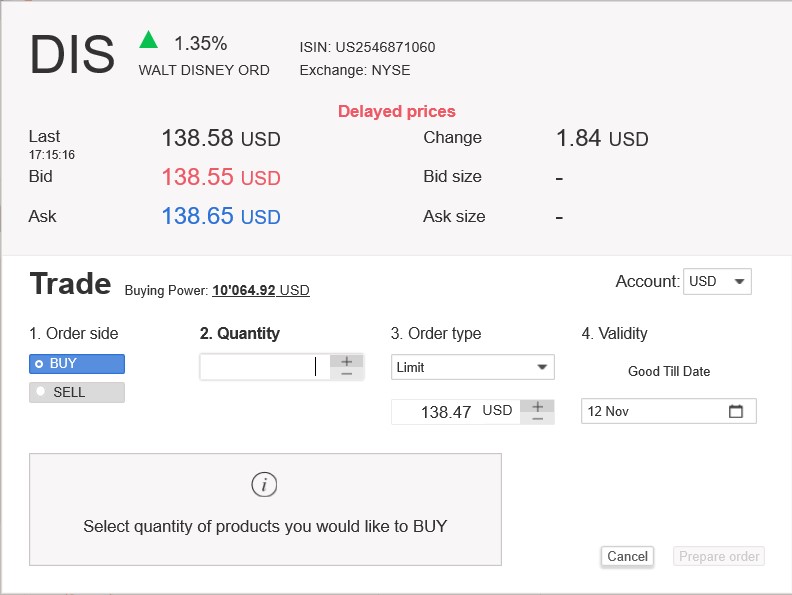Screen dimensions: 792x595
Task: Click the info icon in message box
Action: point(264,485)
